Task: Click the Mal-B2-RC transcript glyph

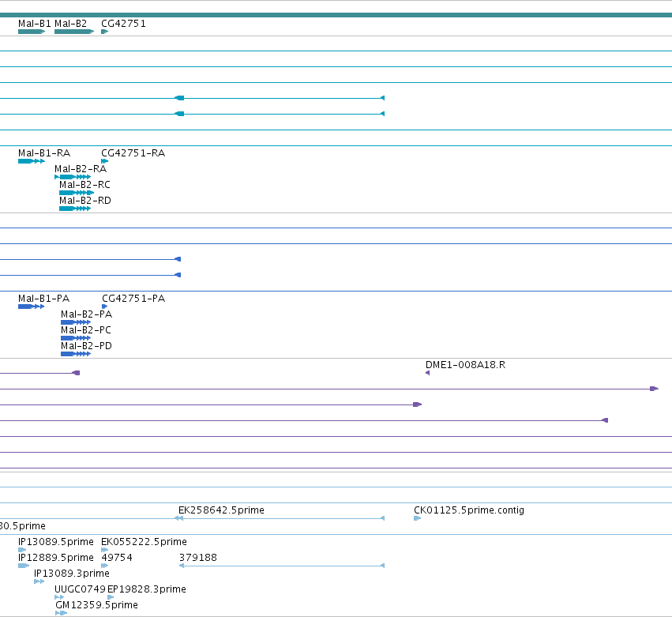Action: 77,193
